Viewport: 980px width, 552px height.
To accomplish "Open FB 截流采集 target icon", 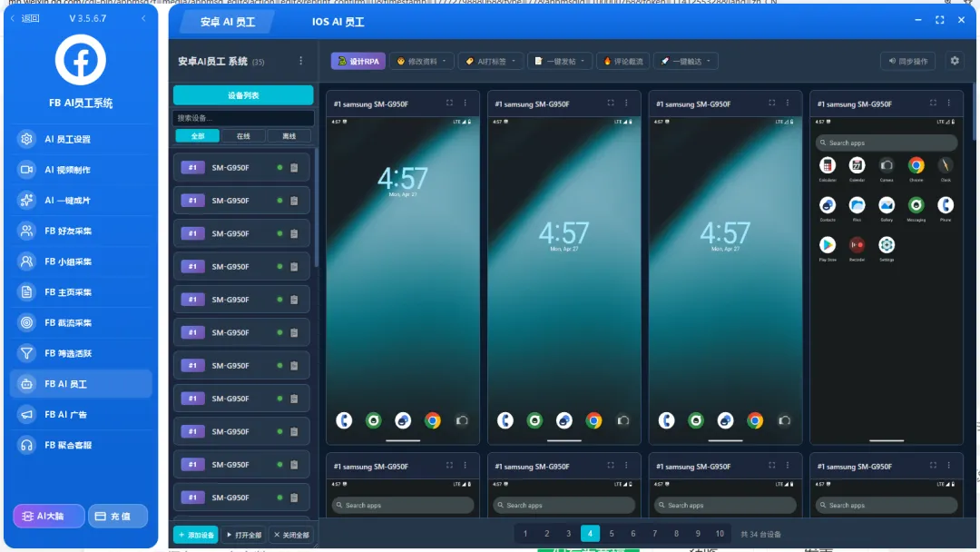I will (26, 322).
